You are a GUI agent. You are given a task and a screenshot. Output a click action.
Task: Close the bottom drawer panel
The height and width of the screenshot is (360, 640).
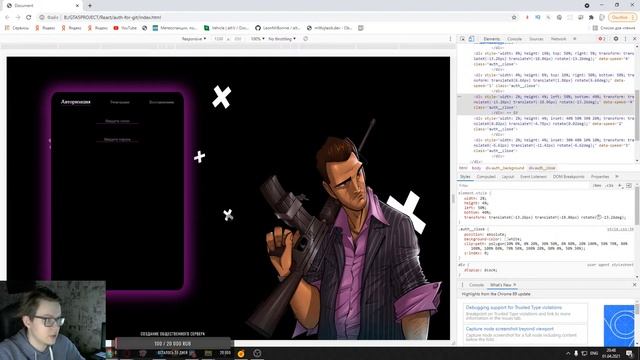tap(634, 285)
